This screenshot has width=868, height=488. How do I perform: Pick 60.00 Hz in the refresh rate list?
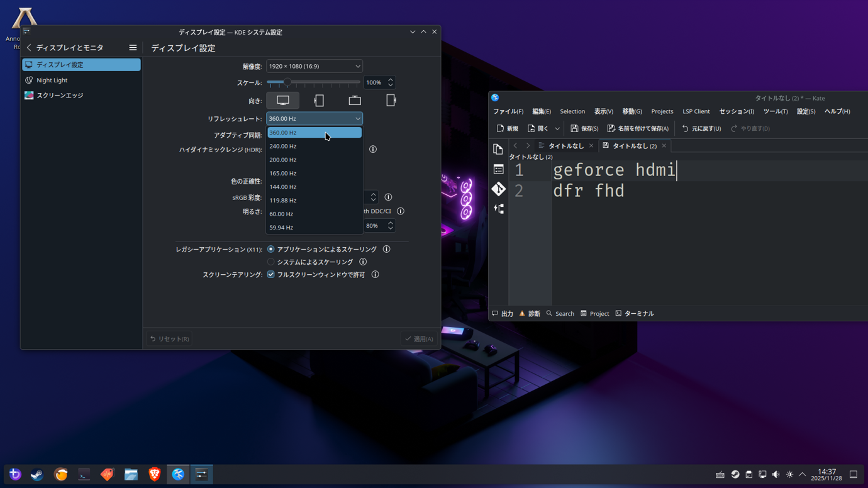click(281, 214)
